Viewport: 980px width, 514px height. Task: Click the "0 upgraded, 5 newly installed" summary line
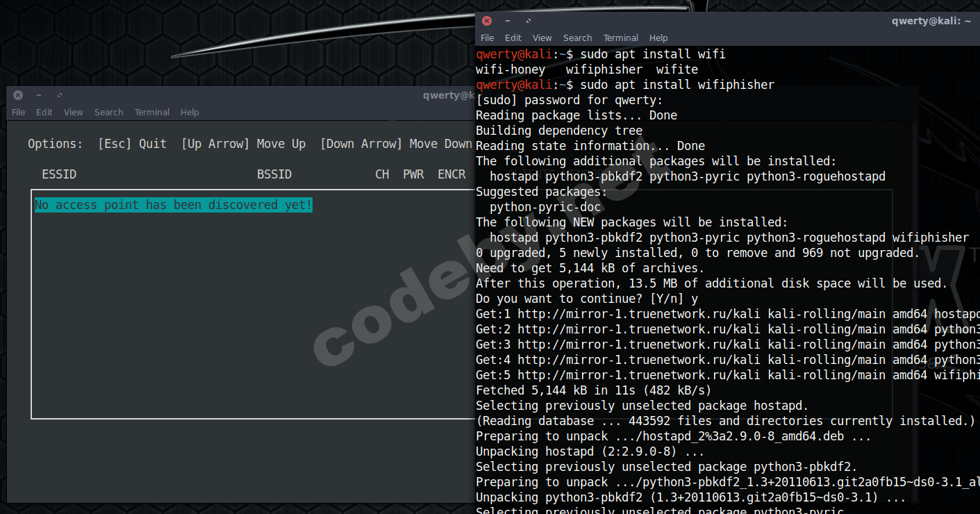point(697,253)
